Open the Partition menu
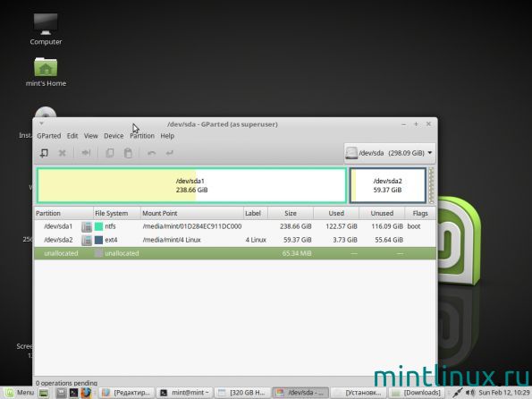This screenshot has width=532, height=399. point(142,136)
